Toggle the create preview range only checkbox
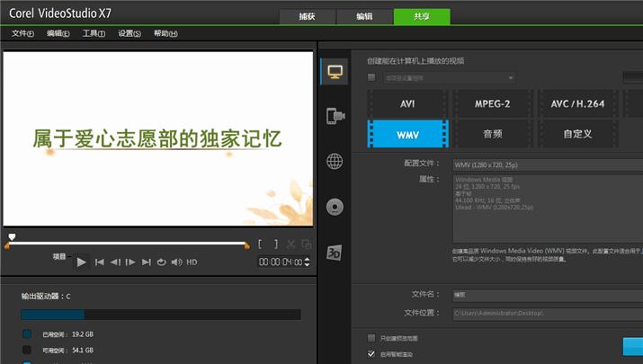The image size is (643, 364). click(371, 338)
